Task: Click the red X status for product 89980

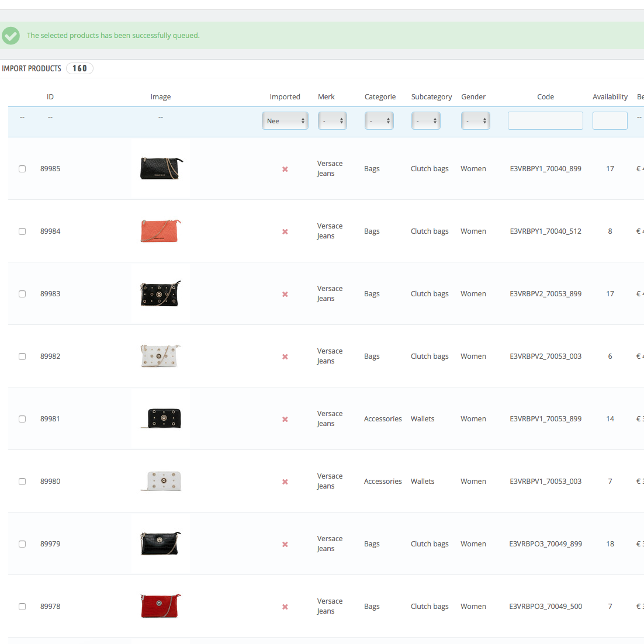Action: tap(285, 482)
